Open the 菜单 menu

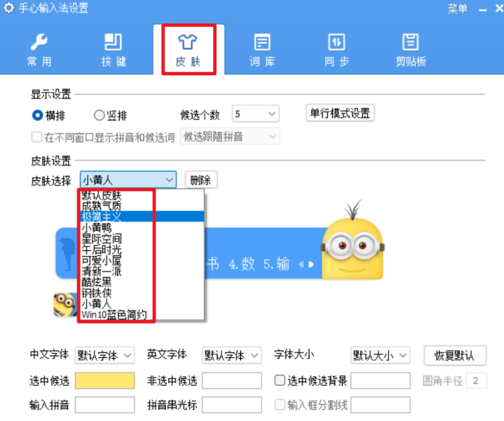click(457, 9)
